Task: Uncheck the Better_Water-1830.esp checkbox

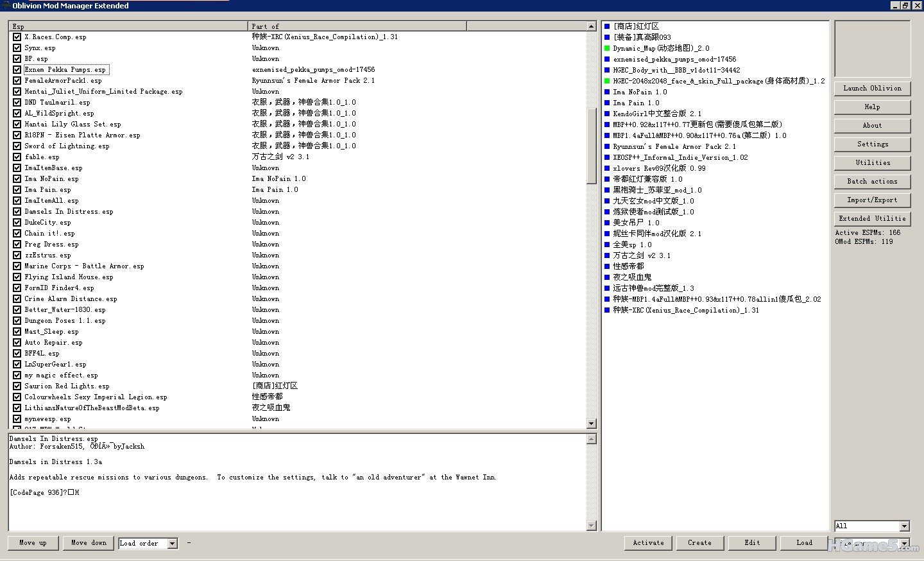Action: point(17,310)
